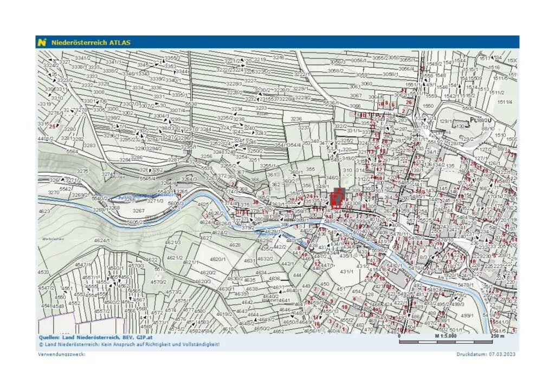Click the yellow N logo in header
Viewport: 555px width, 392px height.
click(42, 42)
